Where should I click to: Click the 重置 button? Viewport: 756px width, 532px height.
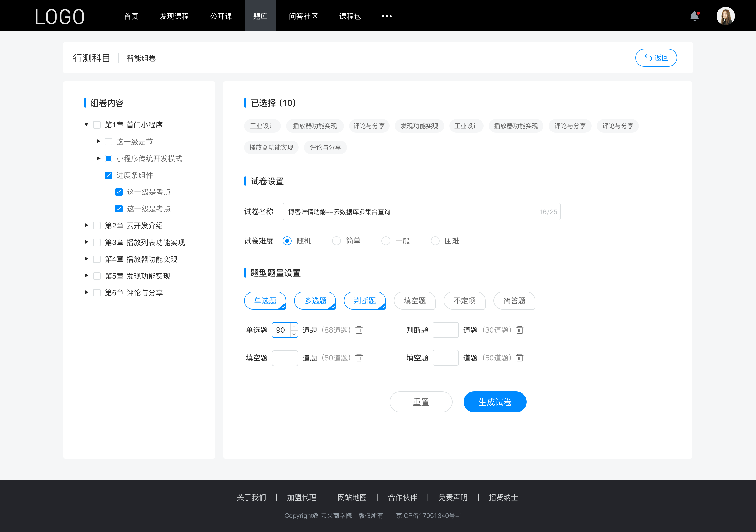[421, 401]
